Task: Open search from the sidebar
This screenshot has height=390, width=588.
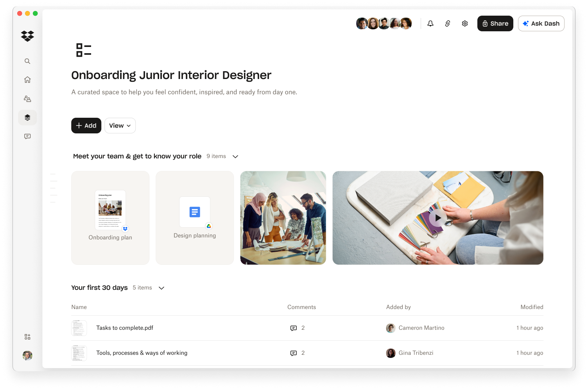Action: point(27,61)
